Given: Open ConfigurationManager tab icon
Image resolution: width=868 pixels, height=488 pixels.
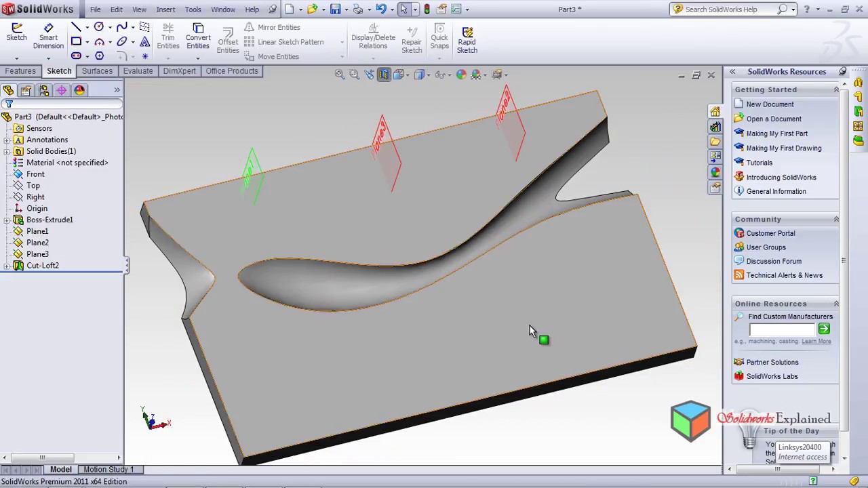Looking at the screenshot, I should point(44,90).
